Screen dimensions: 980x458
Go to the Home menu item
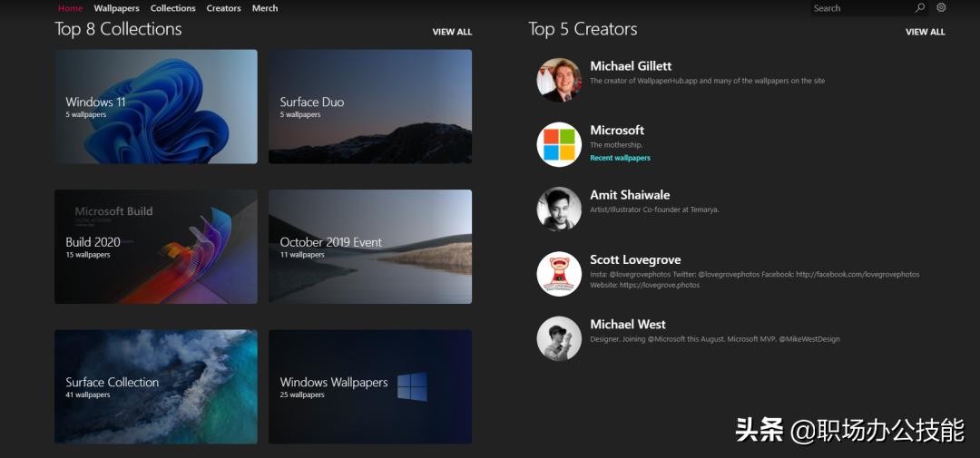pyautogui.click(x=70, y=8)
